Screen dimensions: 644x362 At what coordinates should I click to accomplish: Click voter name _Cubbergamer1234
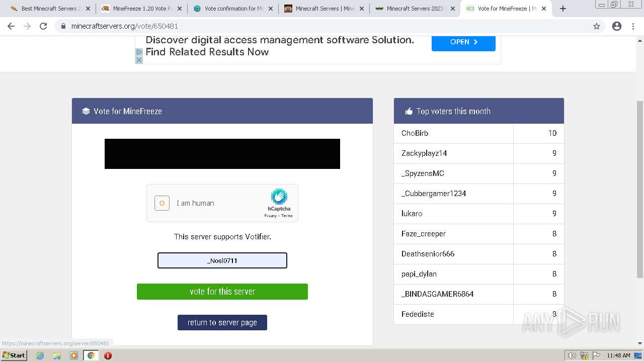434,194
